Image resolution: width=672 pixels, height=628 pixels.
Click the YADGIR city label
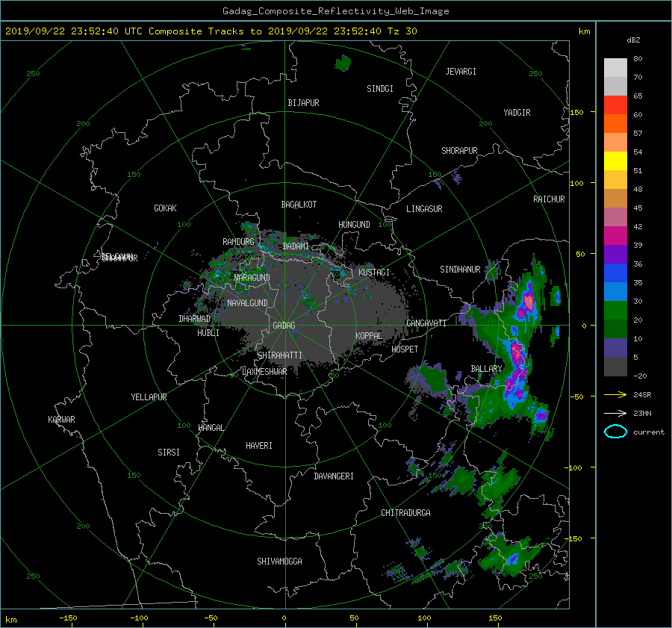pos(517,112)
